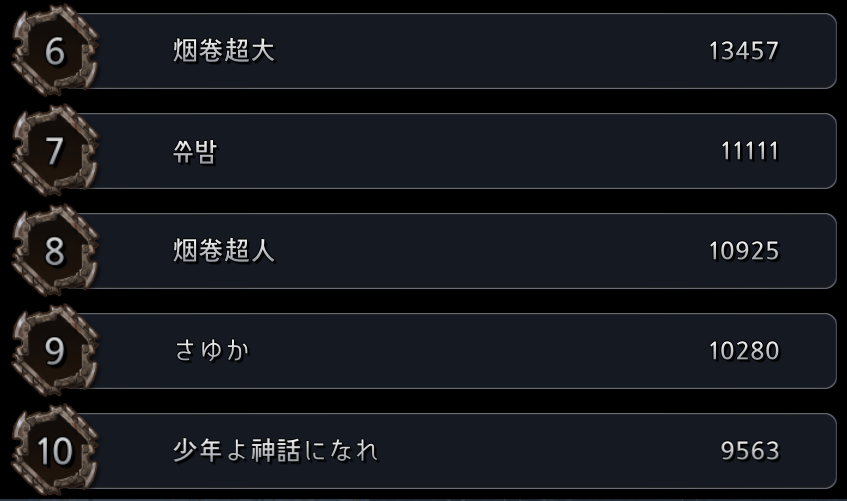
Task: Click the rank 9 badge icon
Action: click(55, 350)
